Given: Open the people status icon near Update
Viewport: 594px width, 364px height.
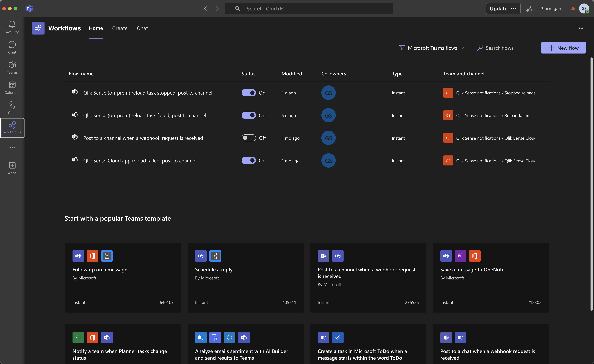Looking at the screenshot, I should 529,9.
